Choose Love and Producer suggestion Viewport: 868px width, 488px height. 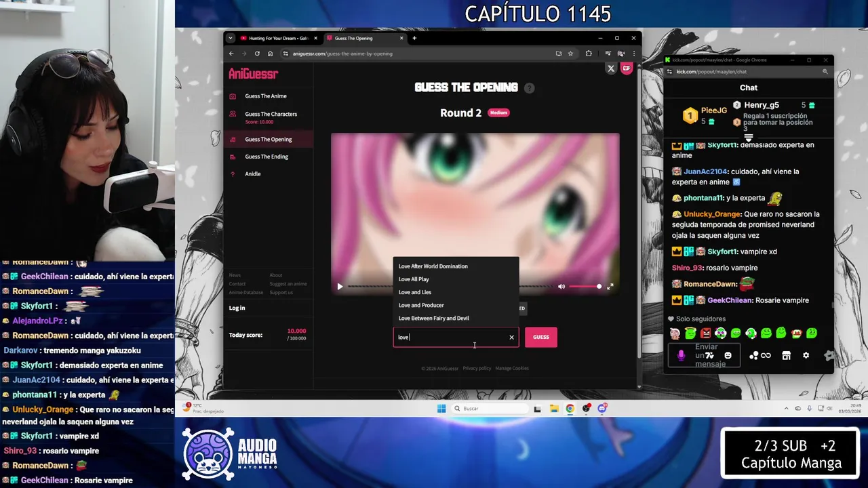456,305
